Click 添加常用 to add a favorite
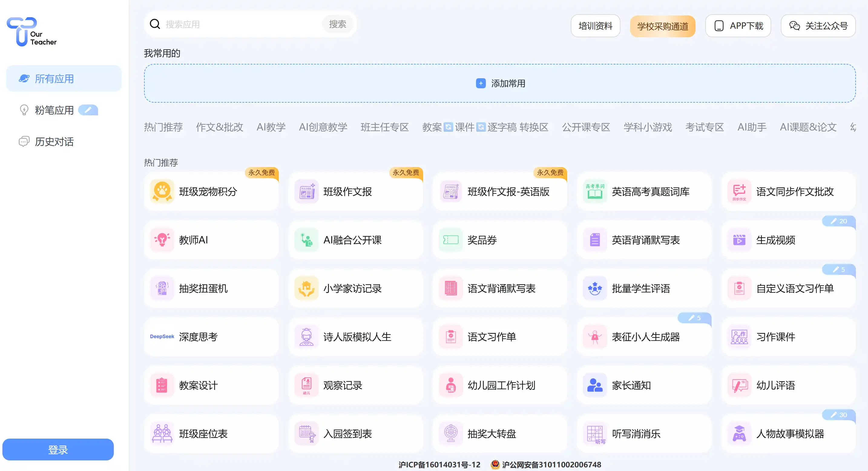Screen dimensions: 868x471 click(x=500, y=83)
